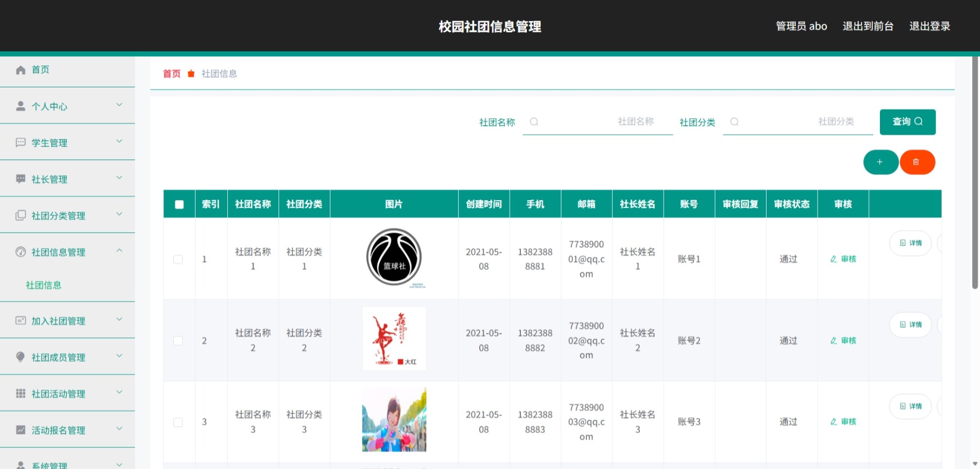This screenshot has width=980, height=469.
Task: Click the home icon beside 首页
Action: 21,70
